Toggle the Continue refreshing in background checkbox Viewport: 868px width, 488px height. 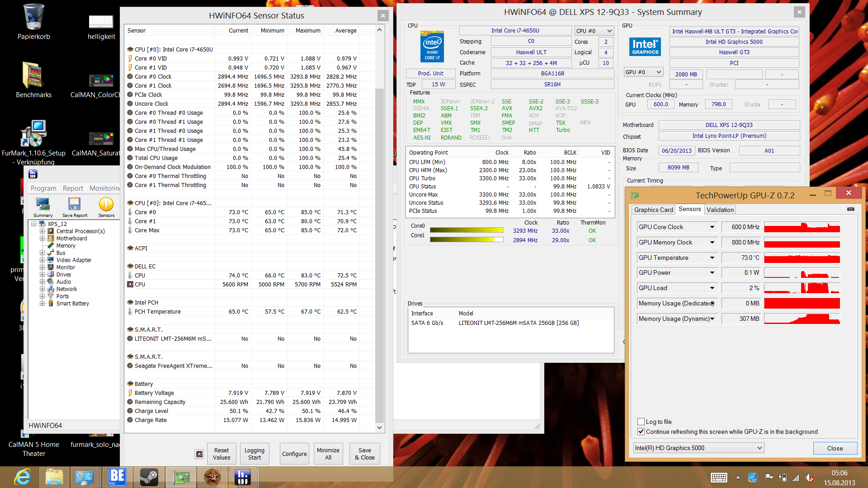(641, 432)
